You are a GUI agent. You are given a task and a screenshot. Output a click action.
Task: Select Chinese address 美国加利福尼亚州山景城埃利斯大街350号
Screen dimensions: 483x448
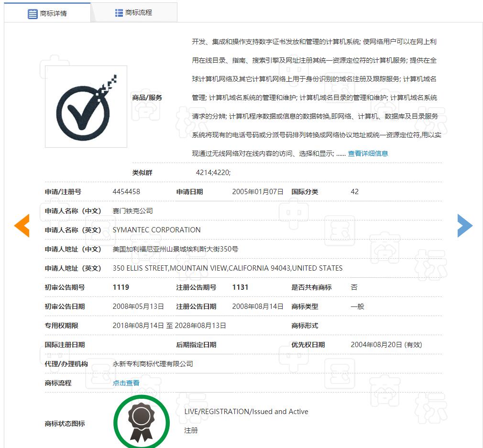(x=176, y=249)
